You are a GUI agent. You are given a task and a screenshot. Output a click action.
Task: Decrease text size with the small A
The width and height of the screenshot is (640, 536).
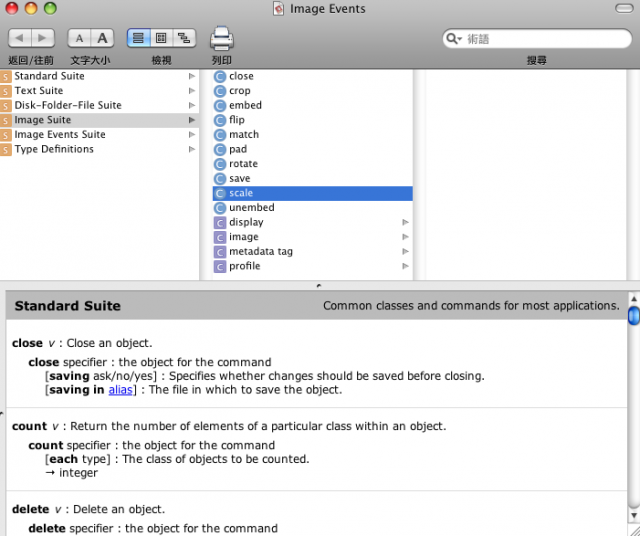pos(79,38)
